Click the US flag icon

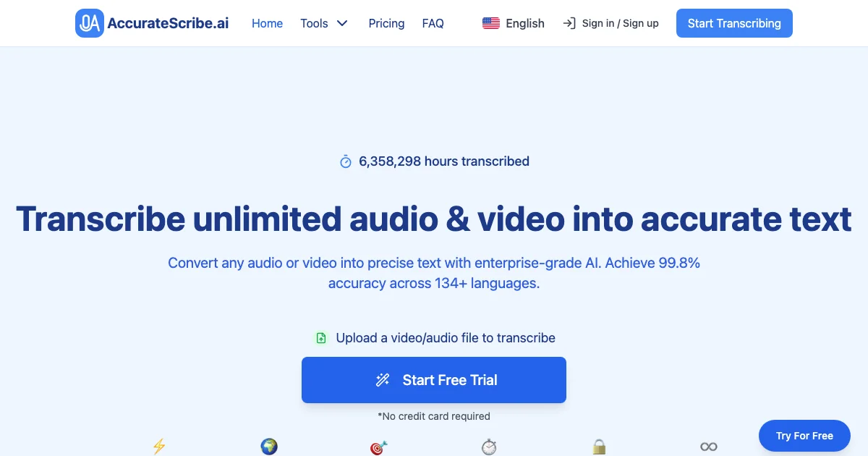[491, 23]
